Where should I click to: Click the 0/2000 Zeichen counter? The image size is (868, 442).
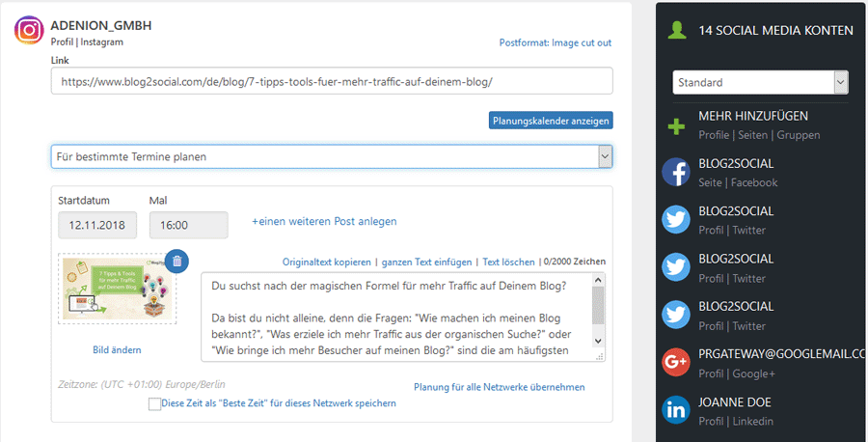pyautogui.click(x=575, y=262)
